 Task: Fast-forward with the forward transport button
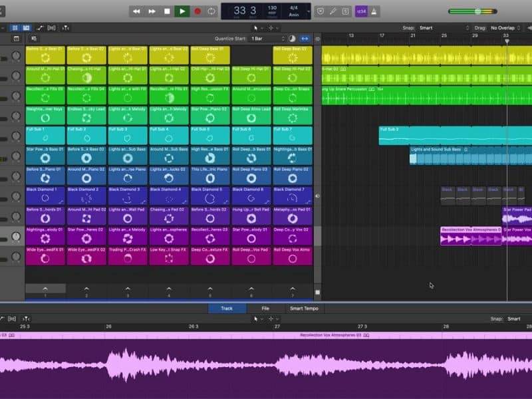[152, 11]
